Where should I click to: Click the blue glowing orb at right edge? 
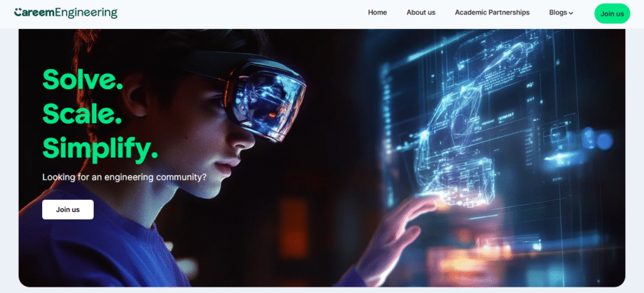tap(602, 141)
